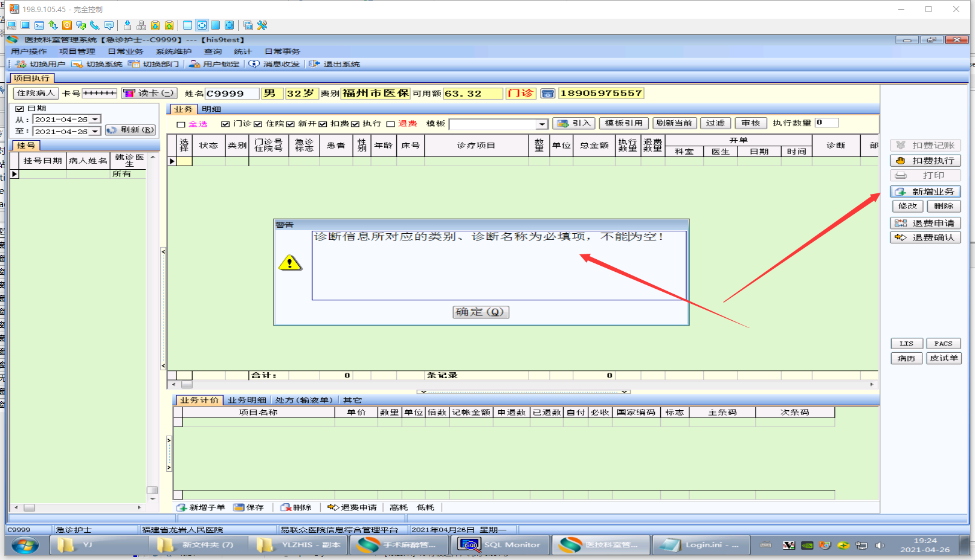Screen dimensions: 975x560
Task: Open the 至 end date dropdown
Action: tap(95, 131)
